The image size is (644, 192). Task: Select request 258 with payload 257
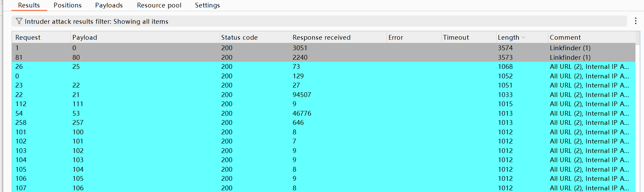click(x=324, y=122)
